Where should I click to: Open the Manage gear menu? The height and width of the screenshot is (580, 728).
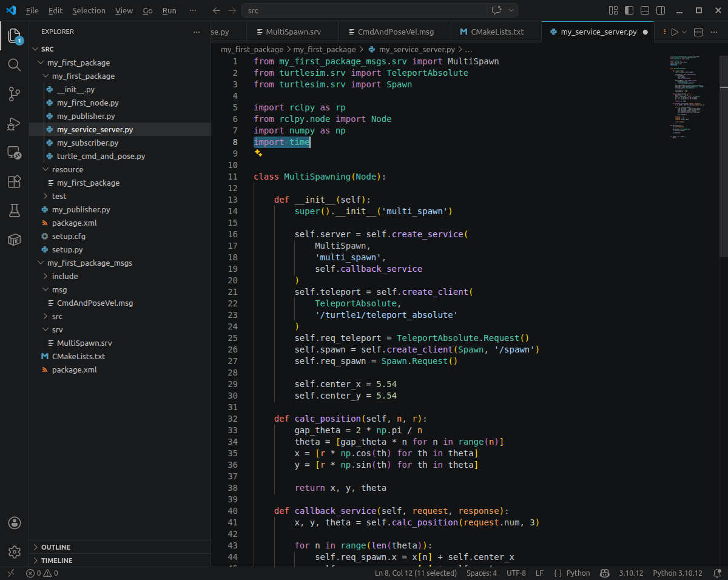point(15,552)
